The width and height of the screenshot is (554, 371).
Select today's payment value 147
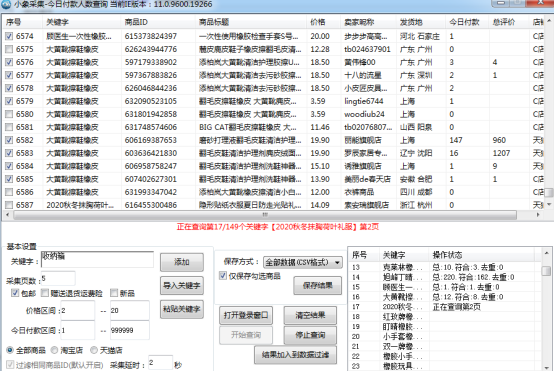(456, 140)
